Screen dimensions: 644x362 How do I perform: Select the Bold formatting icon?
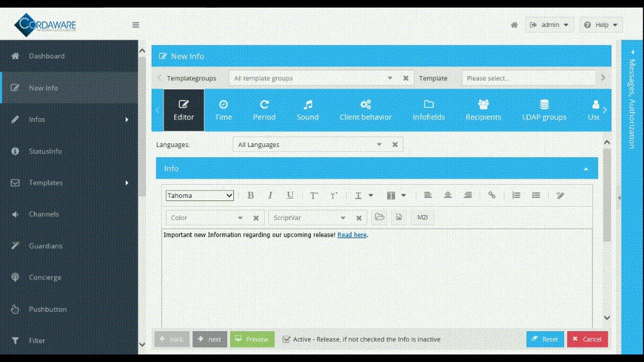click(x=250, y=195)
